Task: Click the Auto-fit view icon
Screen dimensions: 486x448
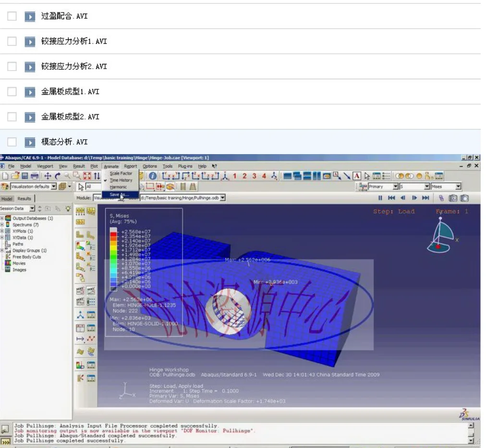Action: [x=87, y=176]
